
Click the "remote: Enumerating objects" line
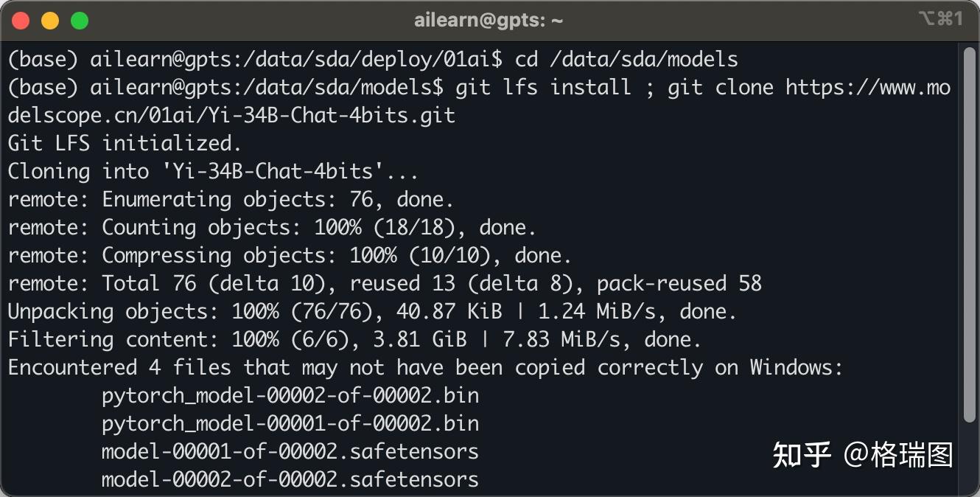coord(231,200)
